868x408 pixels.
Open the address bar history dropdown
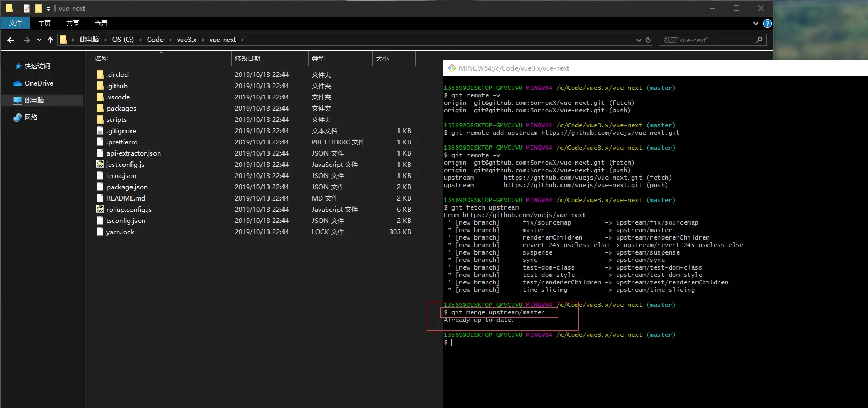coord(639,40)
